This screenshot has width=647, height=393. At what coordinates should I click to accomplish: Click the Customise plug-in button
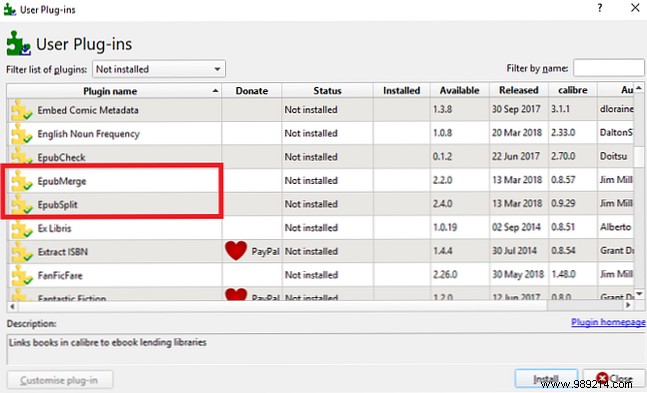[x=60, y=380]
